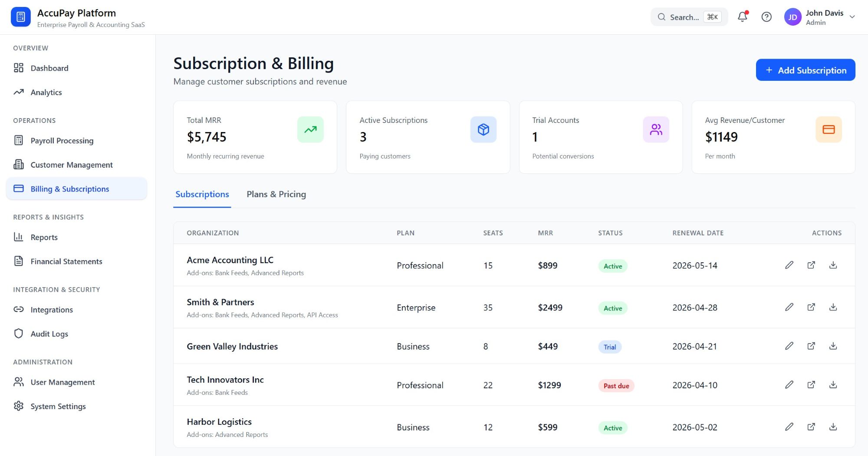Screen dimensions: 868x456
Task: Select Billing & Subscriptions in sidebar
Action: (76, 188)
